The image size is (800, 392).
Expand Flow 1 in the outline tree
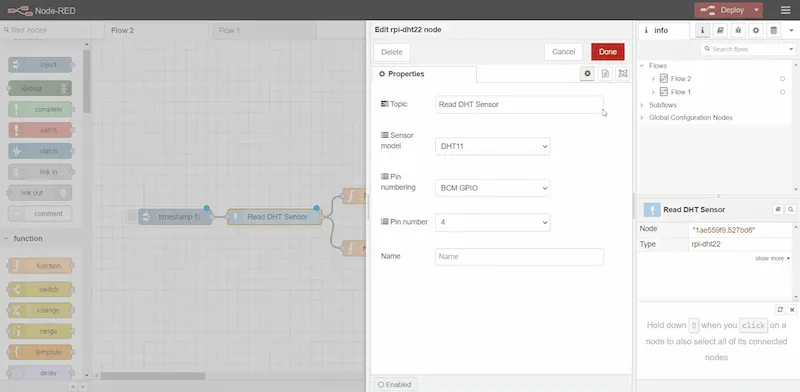653,92
